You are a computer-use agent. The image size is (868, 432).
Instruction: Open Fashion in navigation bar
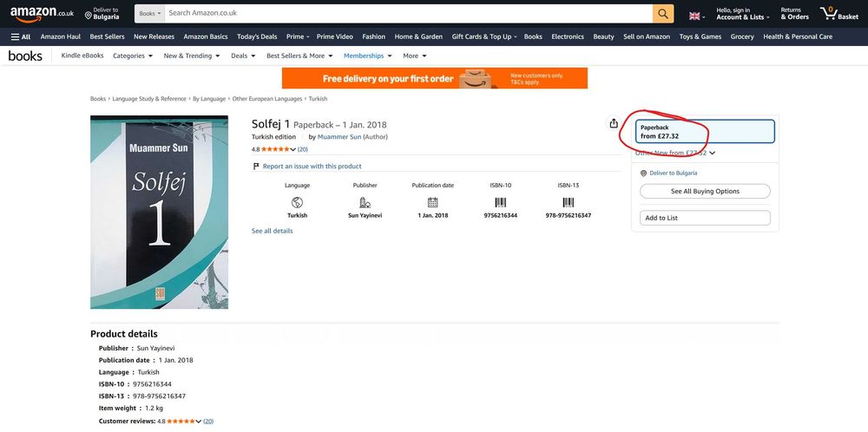coord(373,36)
